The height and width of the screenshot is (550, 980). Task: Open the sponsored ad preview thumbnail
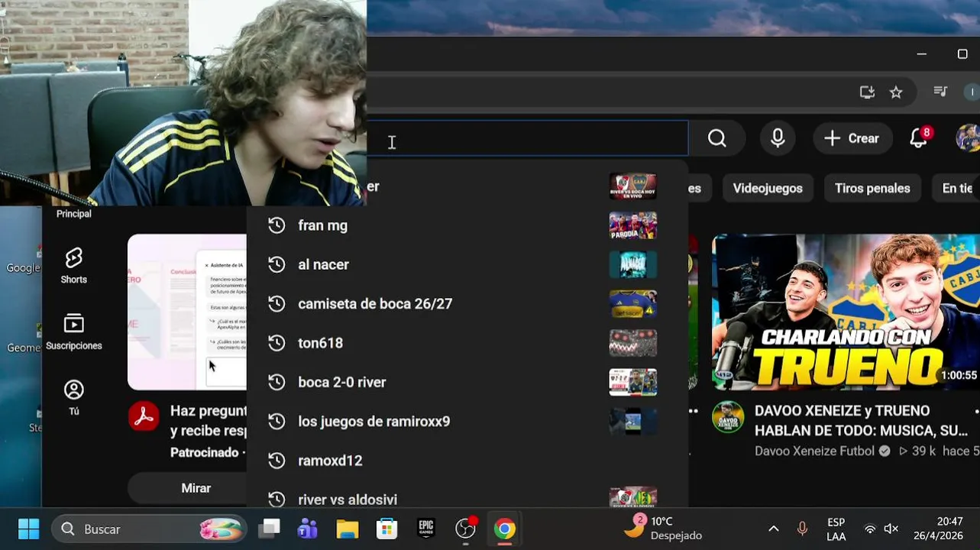187,312
